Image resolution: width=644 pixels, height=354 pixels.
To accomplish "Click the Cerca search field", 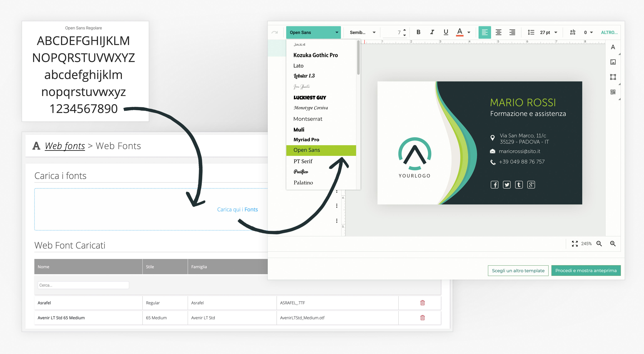I will coord(83,285).
